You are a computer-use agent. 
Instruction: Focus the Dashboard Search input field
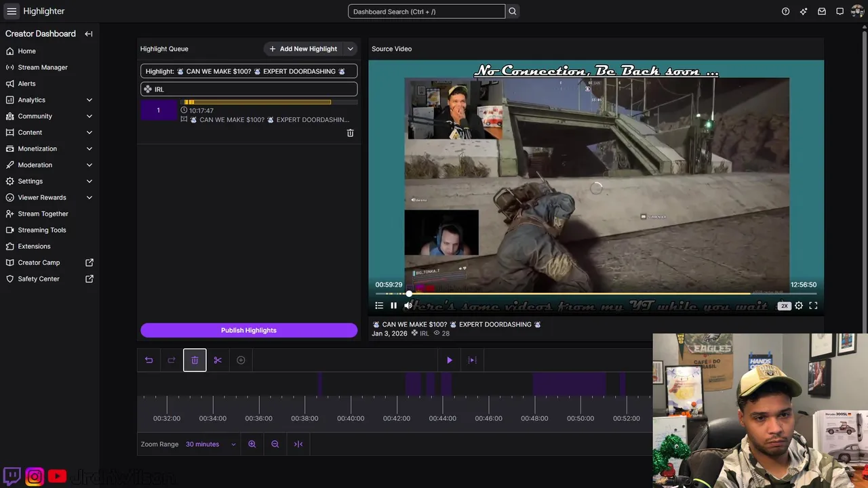coord(427,12)
